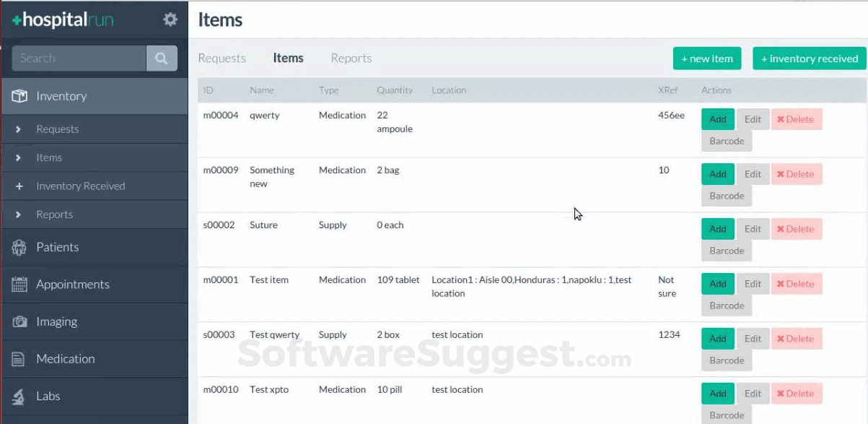Viewport: 868px width, 424px height.
Task: Open Patients using its sidebar icon
Action: (19, 247)
